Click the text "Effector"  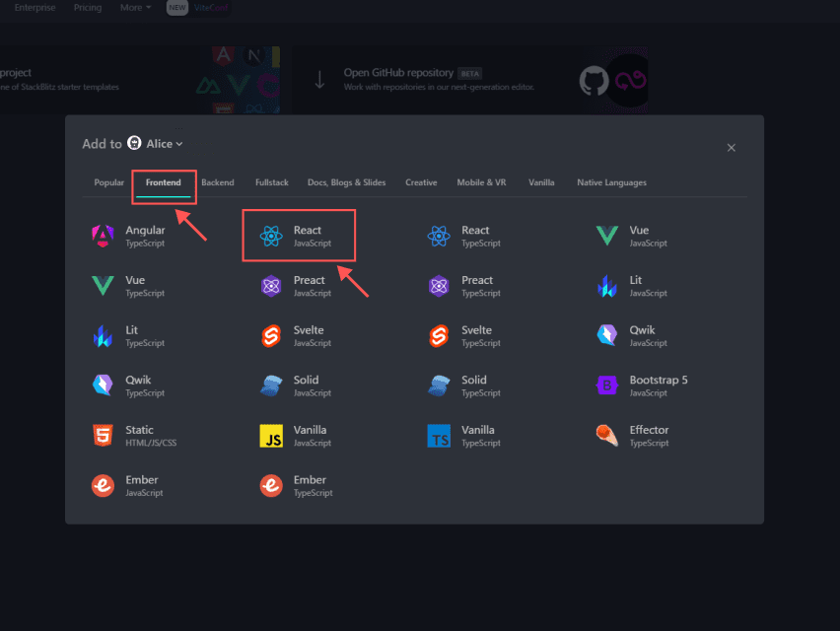point(649,430)
